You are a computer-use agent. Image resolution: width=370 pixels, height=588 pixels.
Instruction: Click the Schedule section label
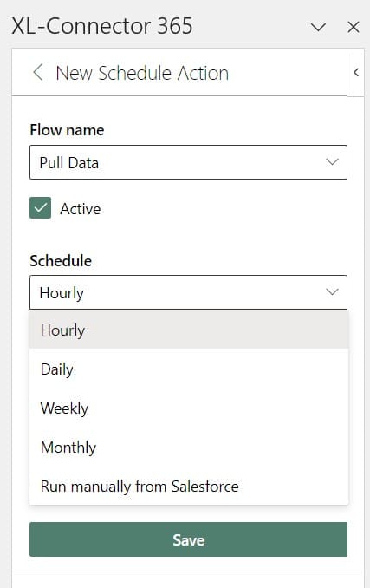pos(61,261)
